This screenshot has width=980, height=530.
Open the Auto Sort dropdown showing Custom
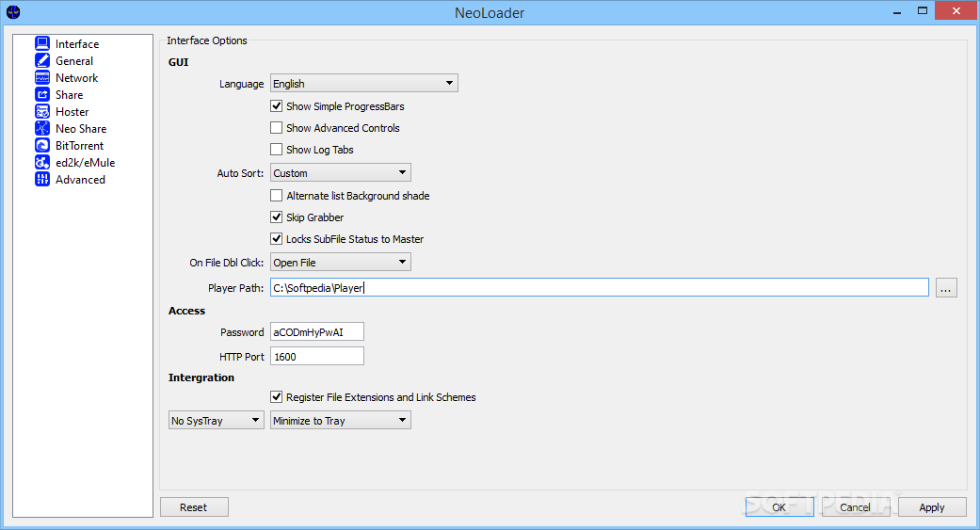coord(341,172)
